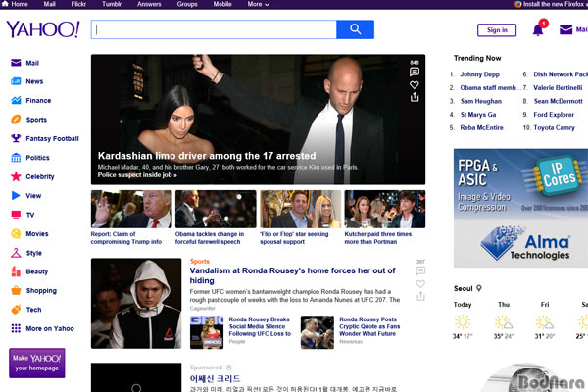Open Mail in the top navigation bar
588x392 pixels.
point(50,4)
